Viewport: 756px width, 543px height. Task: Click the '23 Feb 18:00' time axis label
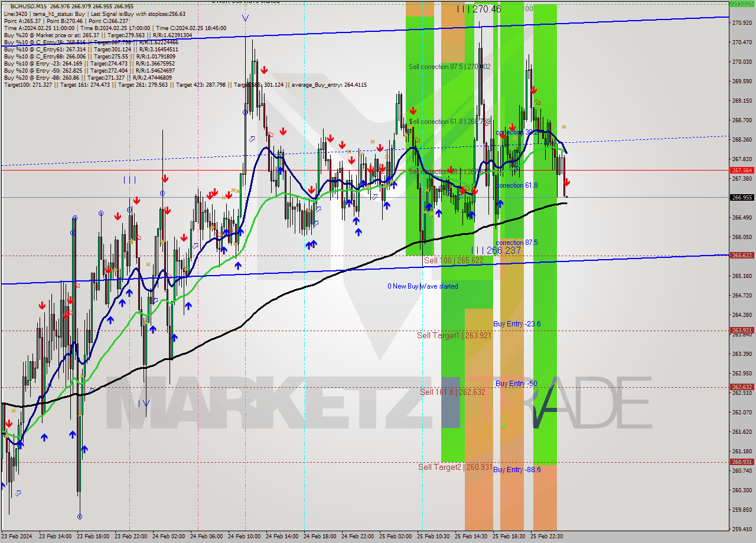pos(93,537)
